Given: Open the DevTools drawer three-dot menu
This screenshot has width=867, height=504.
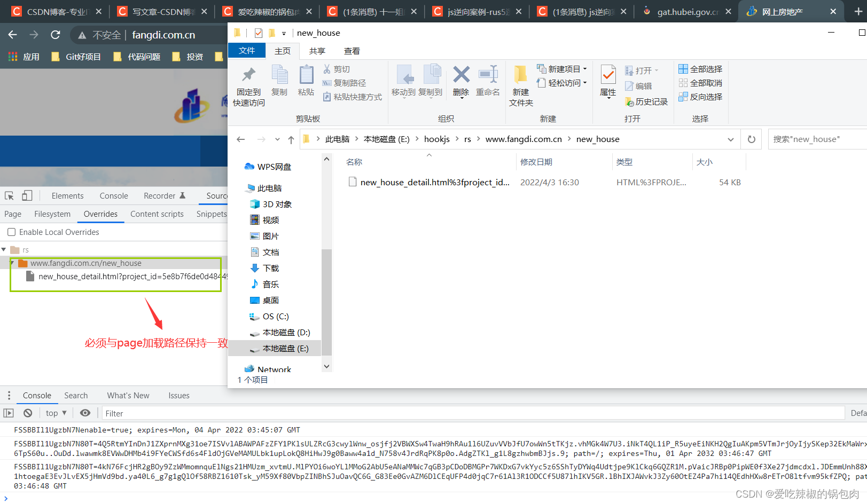Looking at the screenshot, I should (9, 395).
